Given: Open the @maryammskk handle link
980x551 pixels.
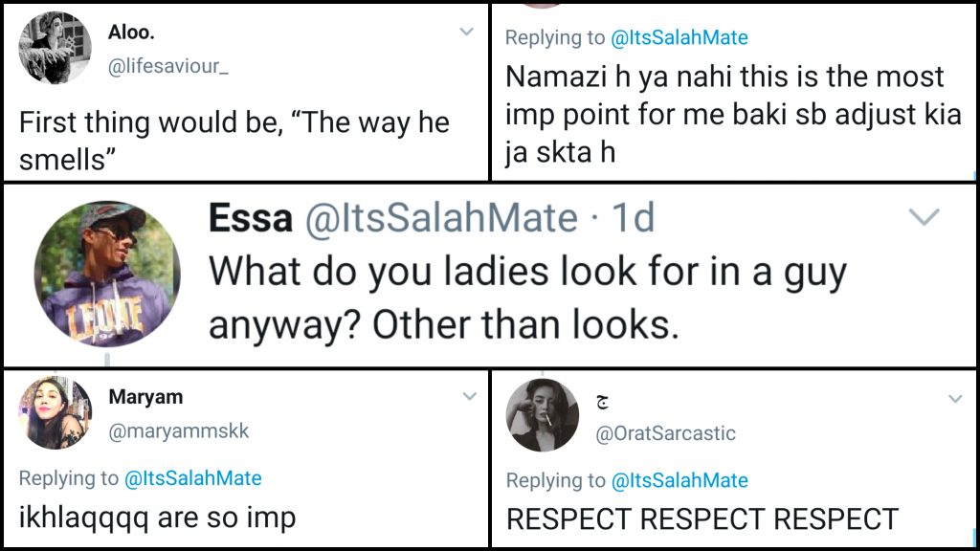Looking at the screenshot, I should [179, 431].
